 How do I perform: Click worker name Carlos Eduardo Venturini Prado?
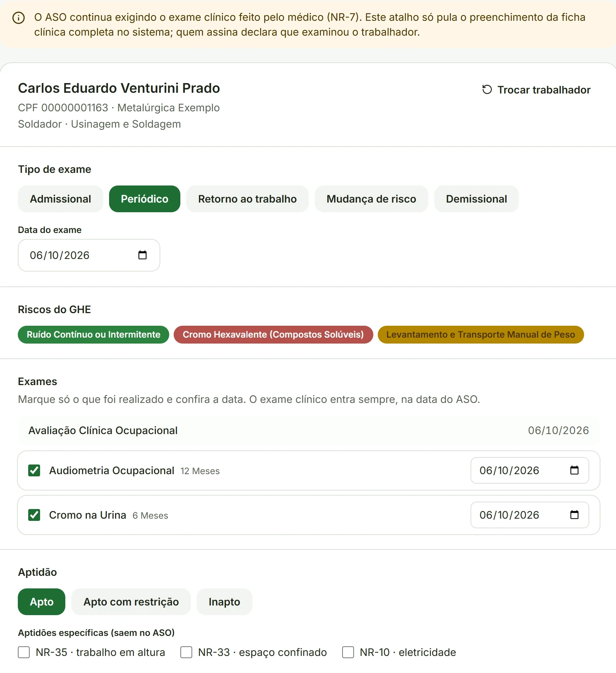click(119, 88)
